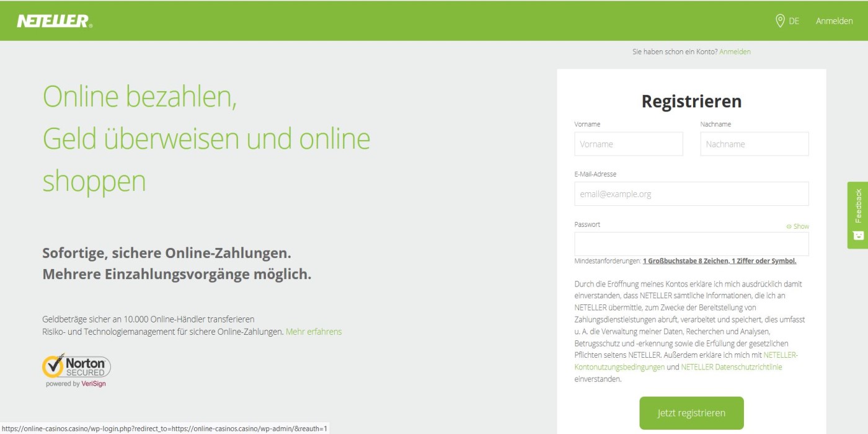
Task: Click Anmelden in the top header
Action: point(834,21)
